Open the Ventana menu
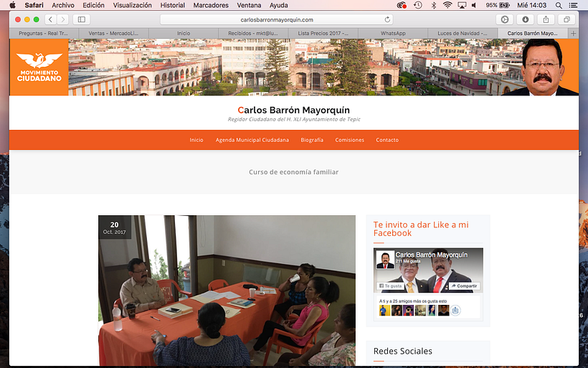The image size is (588, 368). [249, 5]
